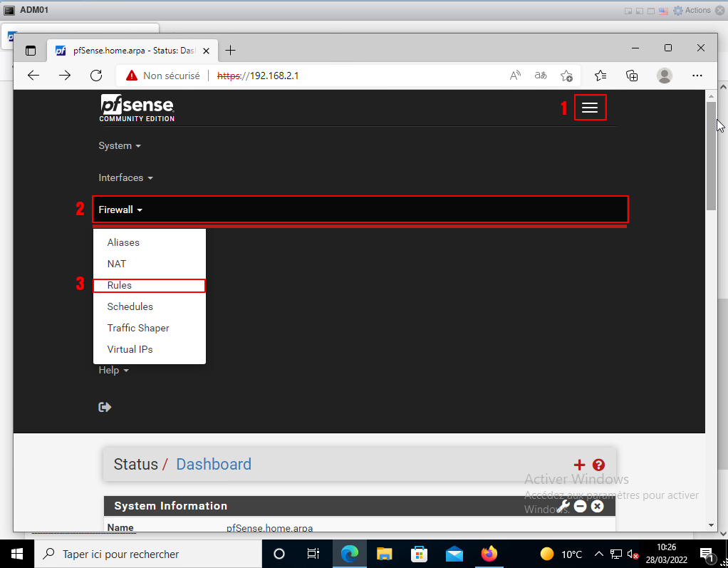
Task: Click the pfSense logout arrow icon
Action: tap(105, 407)
